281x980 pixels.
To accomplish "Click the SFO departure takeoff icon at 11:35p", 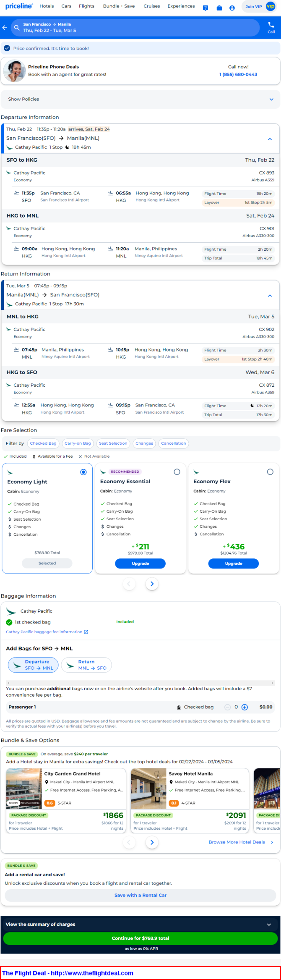I will [x=16, y=193].
